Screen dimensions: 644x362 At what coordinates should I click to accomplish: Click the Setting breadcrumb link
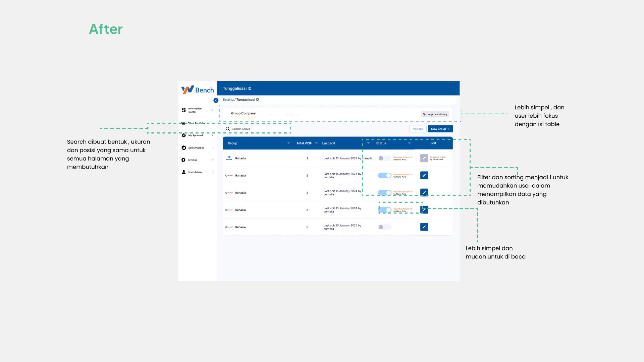[228, 100]
